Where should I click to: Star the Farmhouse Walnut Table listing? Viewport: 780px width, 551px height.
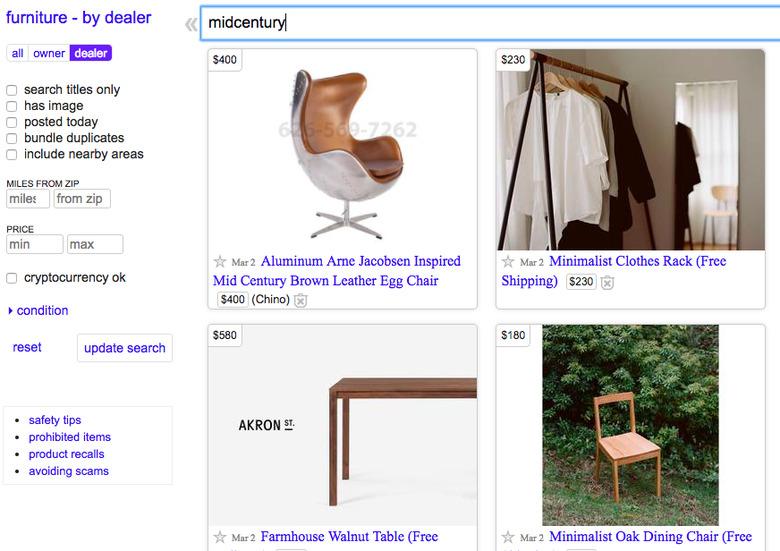click(220, 538)
